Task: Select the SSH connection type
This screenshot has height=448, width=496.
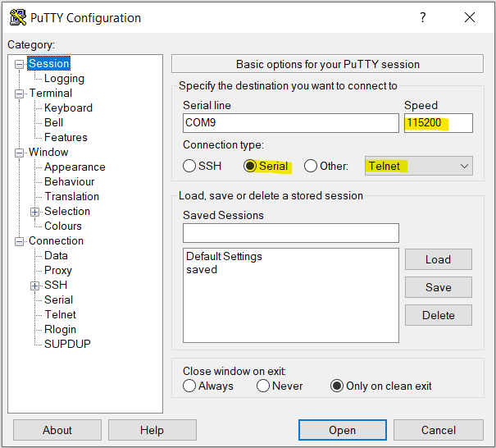Action: pos(190,166)
